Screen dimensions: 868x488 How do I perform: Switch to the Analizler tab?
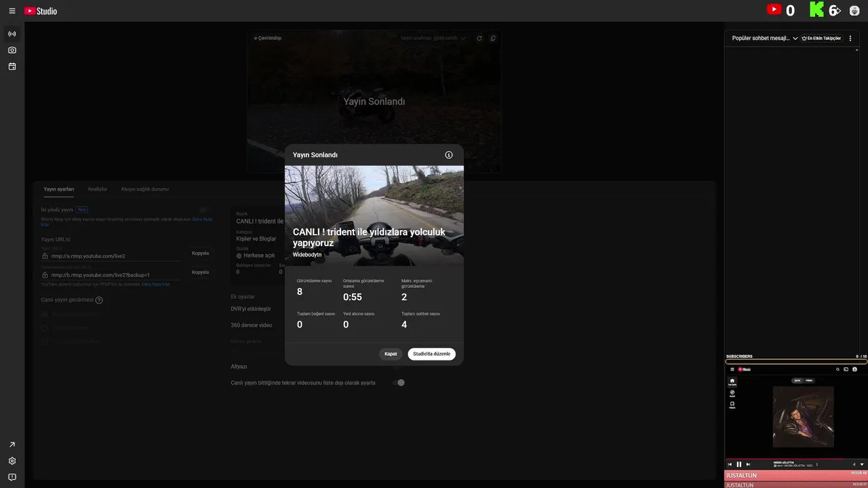pyautogui.click(x=98, y=189)
